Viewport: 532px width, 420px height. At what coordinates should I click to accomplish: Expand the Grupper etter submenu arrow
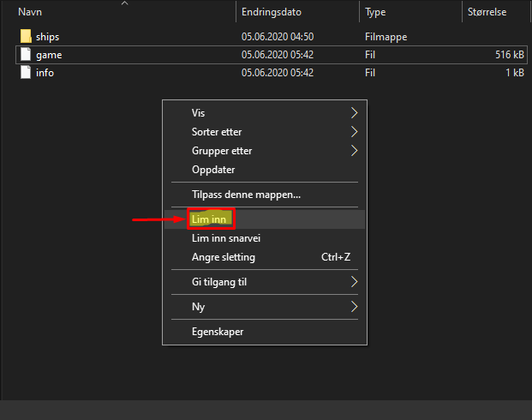point(354,151)
